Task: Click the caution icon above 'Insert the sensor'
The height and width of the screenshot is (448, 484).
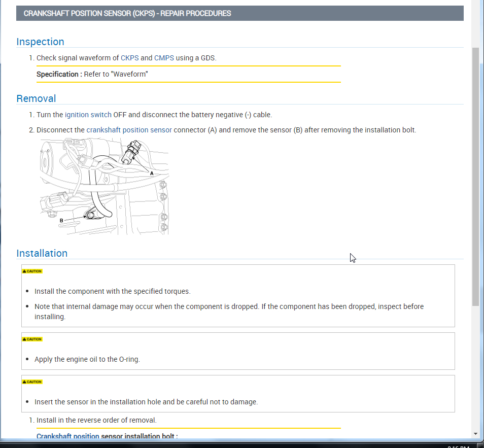Action: point(32,382)
